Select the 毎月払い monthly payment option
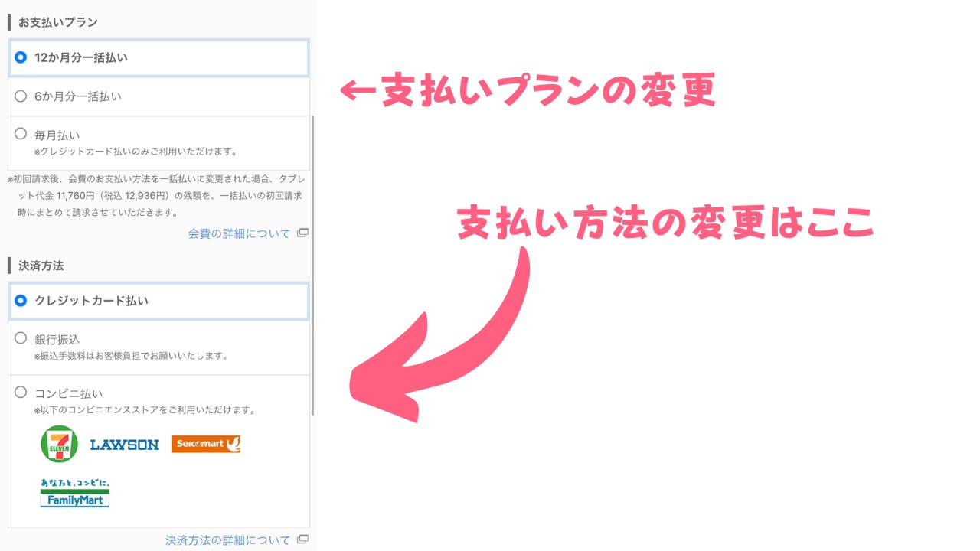 pyautogui.click(x=158, y=142)
